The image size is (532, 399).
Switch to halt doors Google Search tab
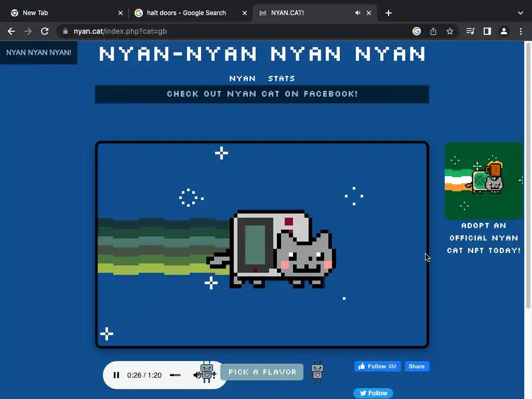(190, 13)
